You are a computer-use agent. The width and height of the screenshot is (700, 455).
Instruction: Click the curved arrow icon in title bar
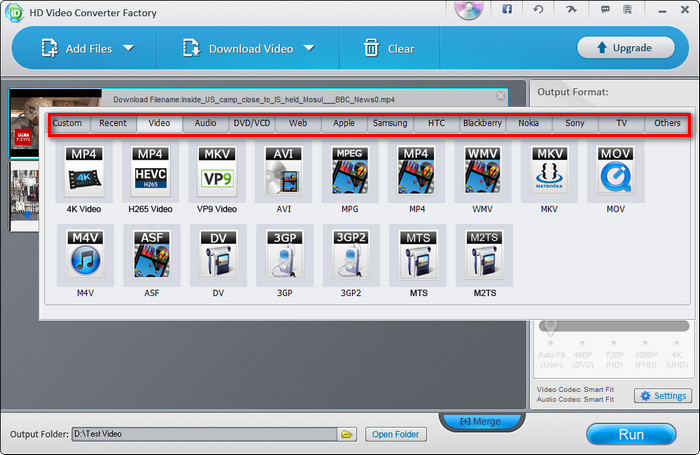point(571,9)
